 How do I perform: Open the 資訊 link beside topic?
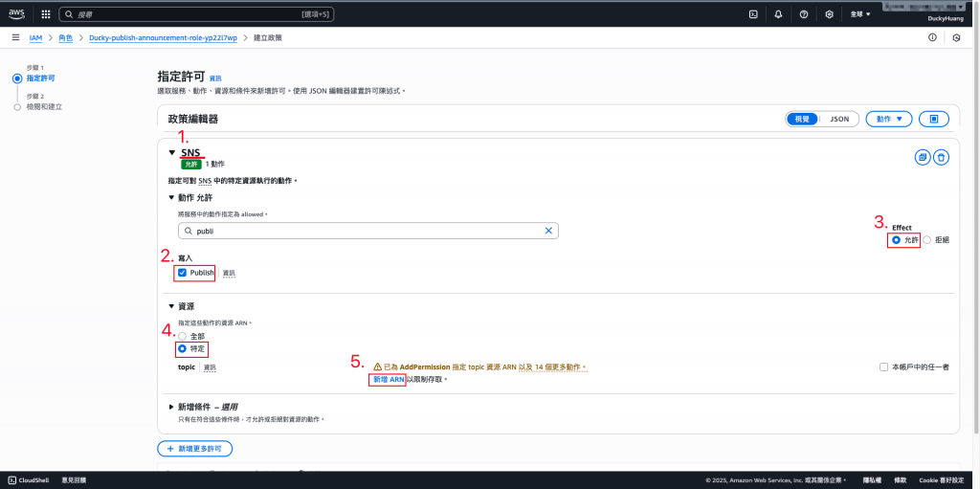point(210,367)
